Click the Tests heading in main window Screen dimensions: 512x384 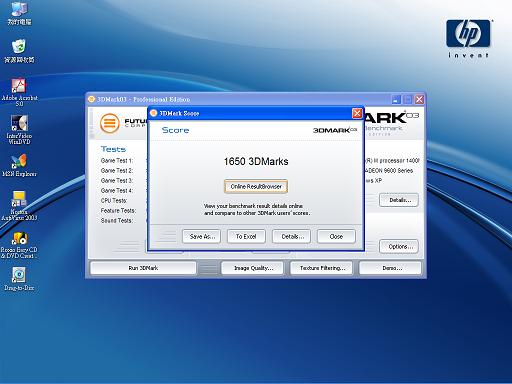pos(113,149)
